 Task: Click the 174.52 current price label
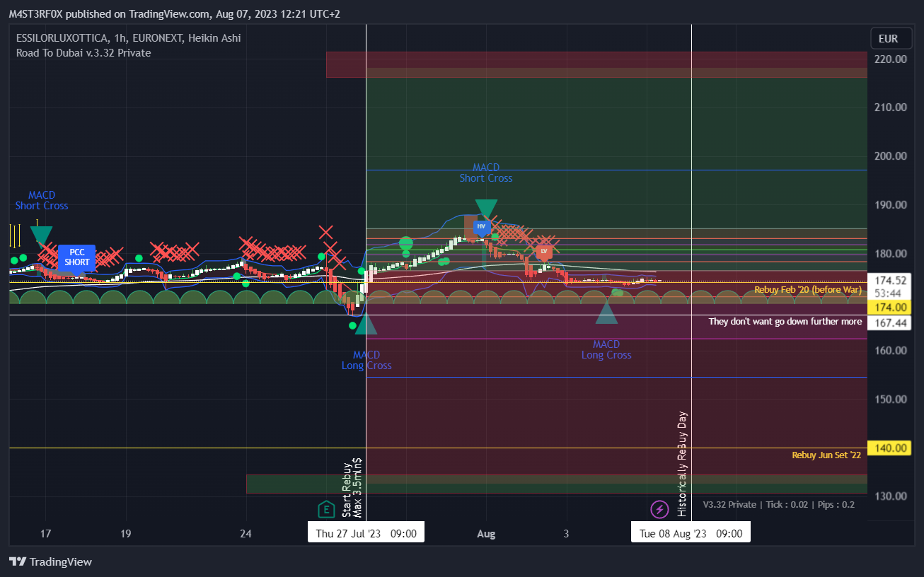point(891,281)
